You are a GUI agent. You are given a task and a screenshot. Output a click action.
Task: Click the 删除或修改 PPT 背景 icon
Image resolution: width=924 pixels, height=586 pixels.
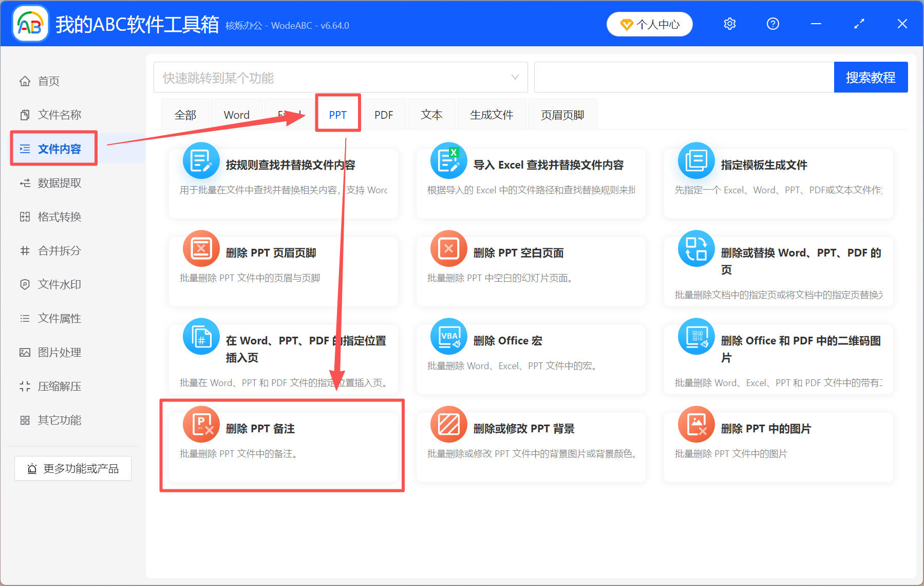(x=448, y=425)
